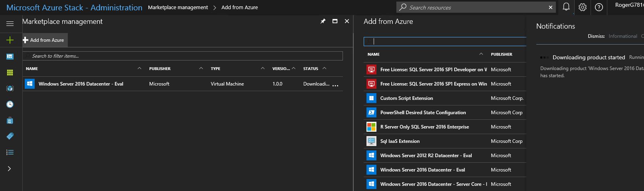
Task: Open the notifications bell icon
Action: click(566, 7)
